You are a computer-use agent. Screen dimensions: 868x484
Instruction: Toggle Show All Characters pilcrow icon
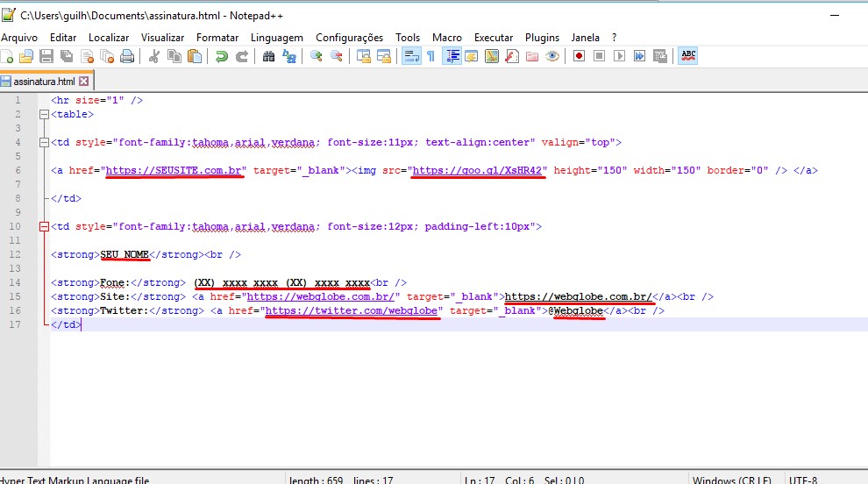[x=430, y=56]
